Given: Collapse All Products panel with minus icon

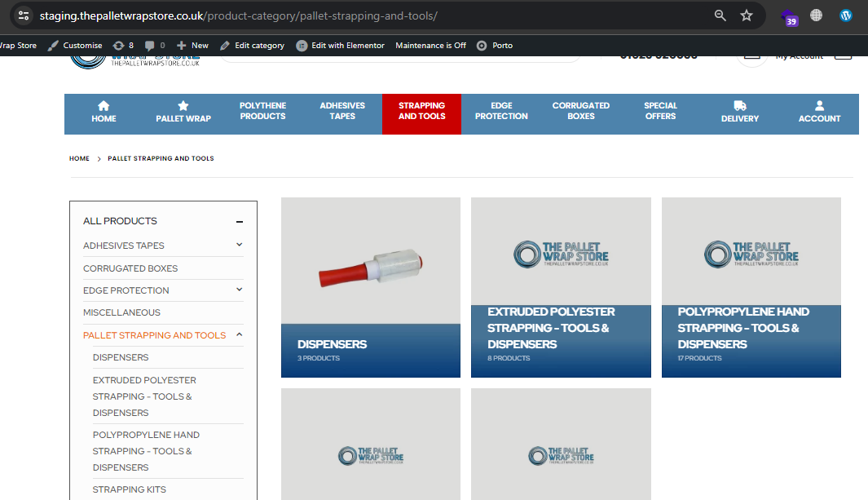Looking at the screenshot, I should tap(240, 222).
